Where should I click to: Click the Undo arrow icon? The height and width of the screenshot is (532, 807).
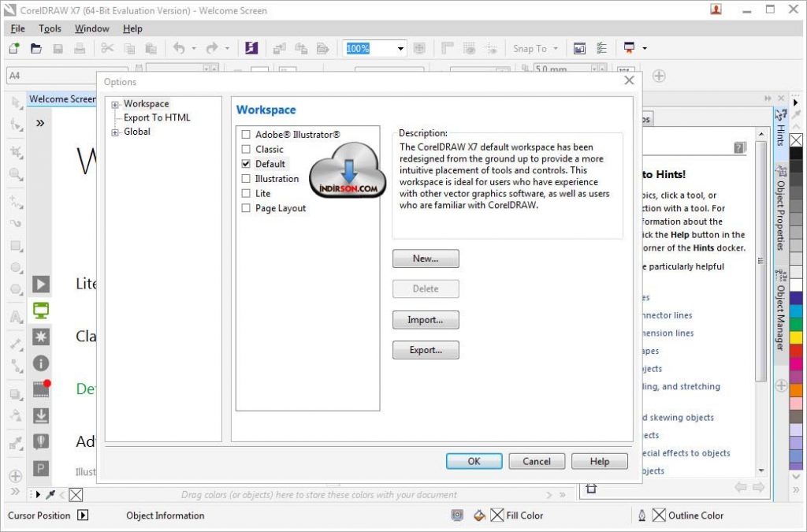point(179,48)
